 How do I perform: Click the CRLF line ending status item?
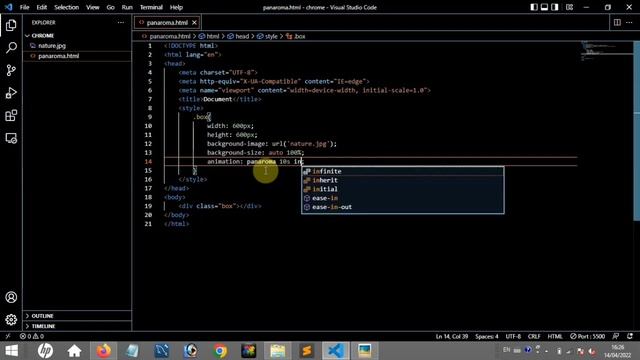[534, 336]
